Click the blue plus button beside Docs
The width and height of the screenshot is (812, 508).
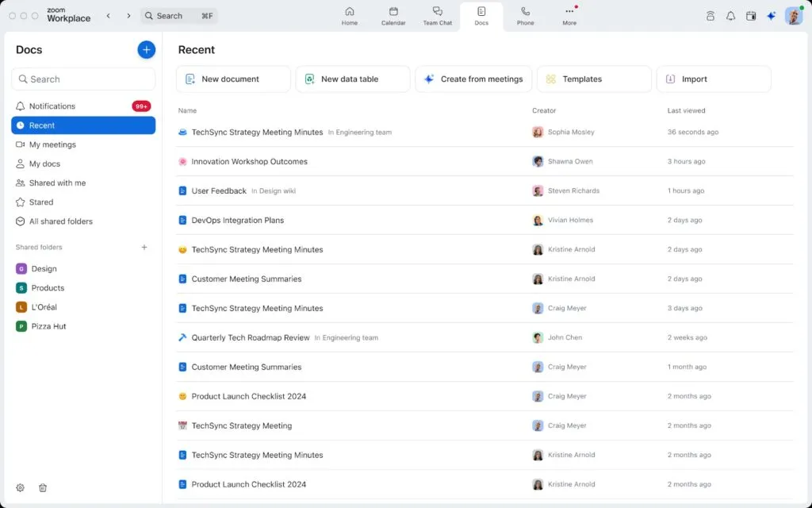[x=146, y=49]
